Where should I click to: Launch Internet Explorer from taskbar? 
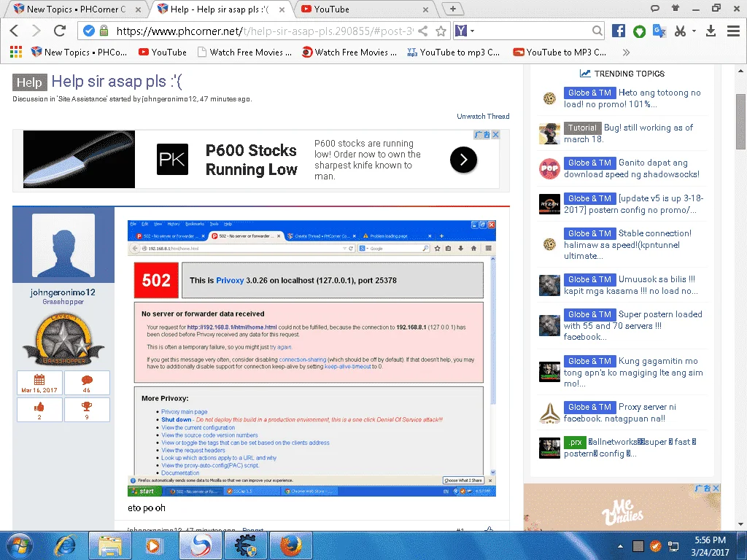[65, 545]
